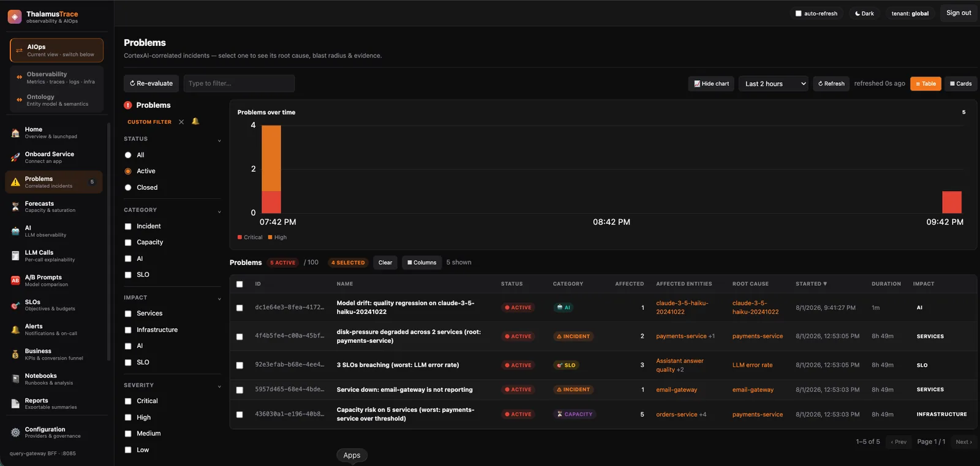
Task: Click Sign out
Action: [959, 13]
